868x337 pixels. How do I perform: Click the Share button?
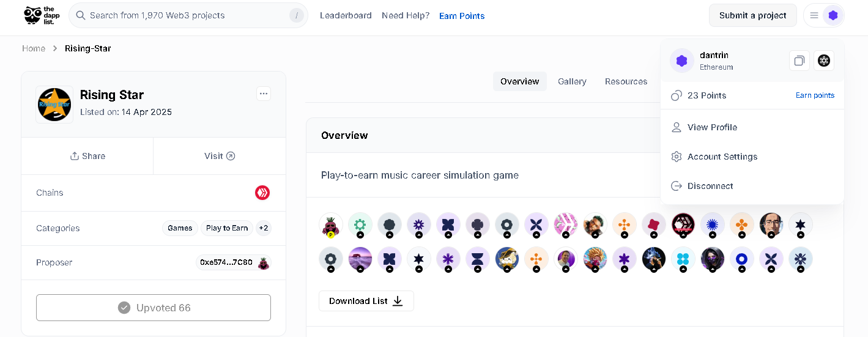87,156
